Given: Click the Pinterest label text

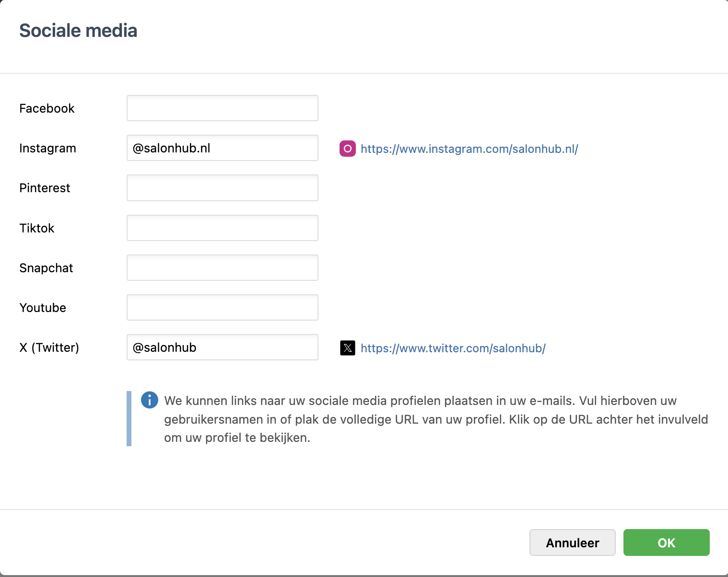Looking at the screenshot, I should [45, 188].
